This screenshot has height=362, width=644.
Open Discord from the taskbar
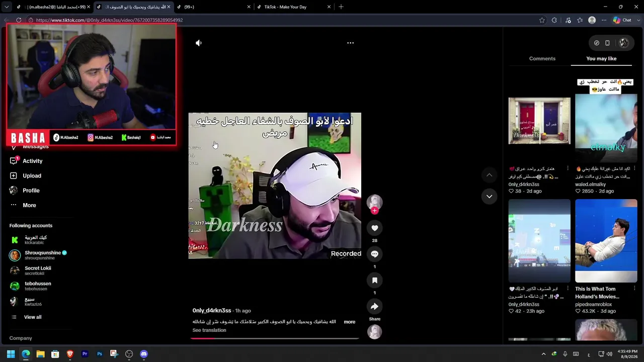pos(144,354)
